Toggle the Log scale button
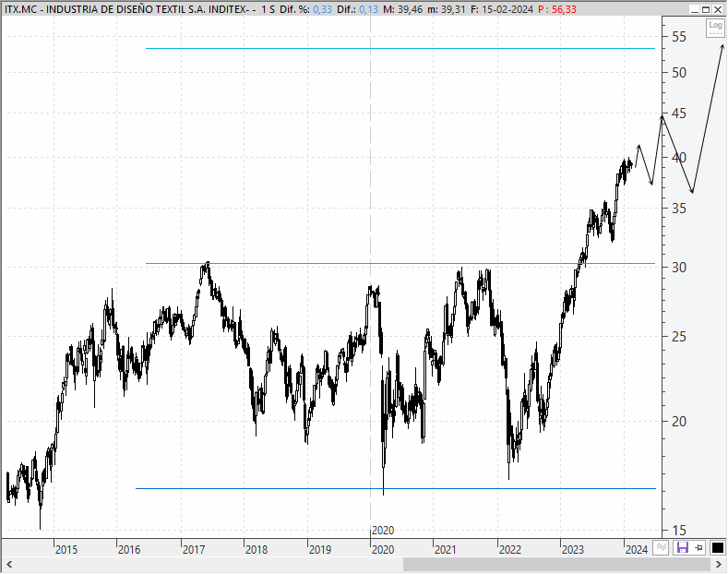 coord(715,28)
